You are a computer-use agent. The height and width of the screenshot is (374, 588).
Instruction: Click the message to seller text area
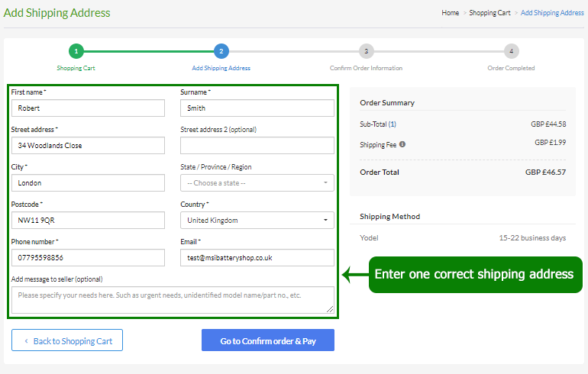(x=173, y=299)
